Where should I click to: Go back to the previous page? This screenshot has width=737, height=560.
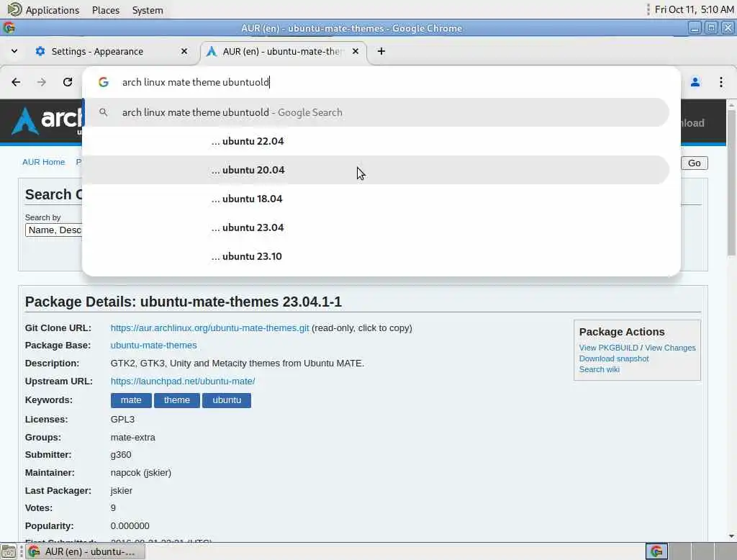coord(16,82)
